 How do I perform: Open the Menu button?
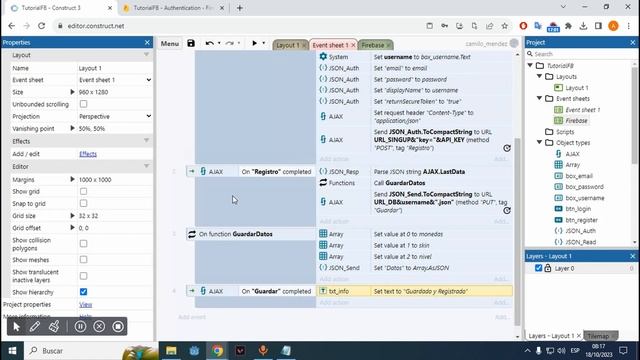point(169,43)
